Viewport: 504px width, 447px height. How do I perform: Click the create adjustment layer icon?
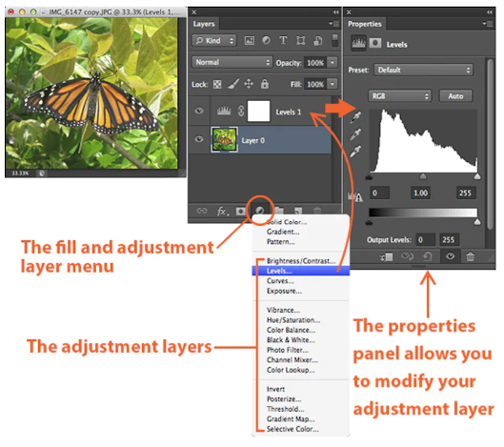coord(260,211)
